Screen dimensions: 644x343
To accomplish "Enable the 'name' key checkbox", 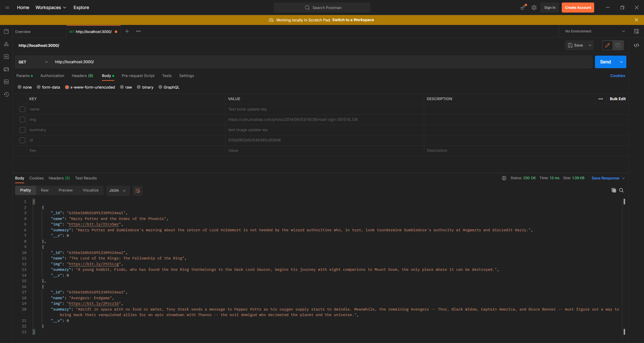I will point(22,109).
